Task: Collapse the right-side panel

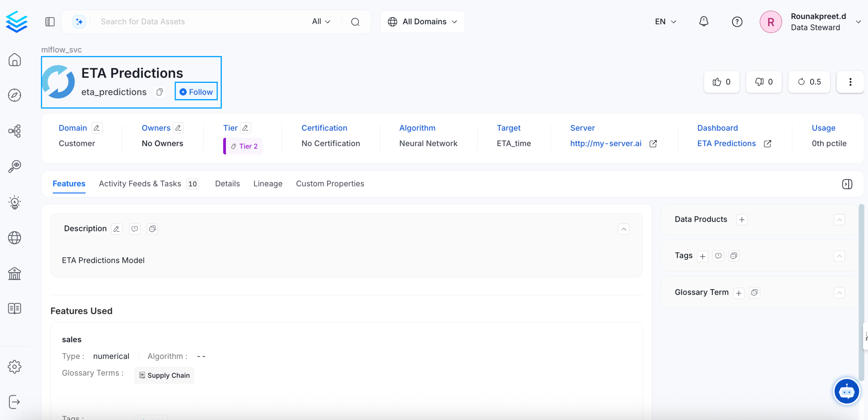Action: pyautogui.click(x=847, y=184)
